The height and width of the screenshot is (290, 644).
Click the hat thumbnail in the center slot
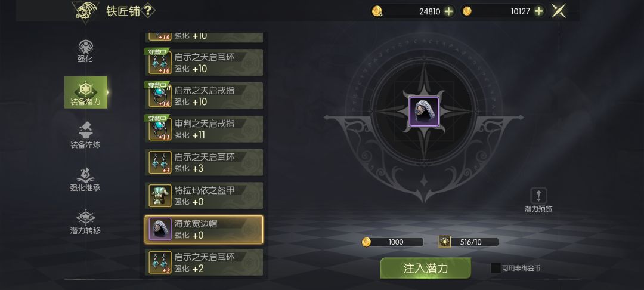(424, 112)
